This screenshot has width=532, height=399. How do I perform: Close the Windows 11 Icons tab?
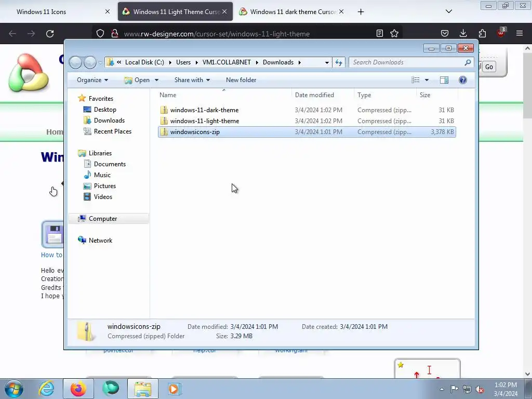point(108,11)
